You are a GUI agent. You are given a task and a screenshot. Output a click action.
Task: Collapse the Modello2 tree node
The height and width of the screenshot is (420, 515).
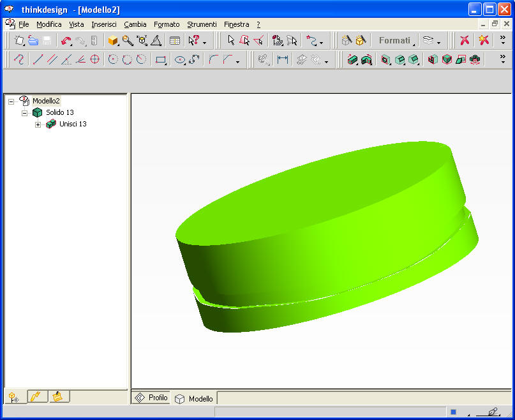coord(11,101)
